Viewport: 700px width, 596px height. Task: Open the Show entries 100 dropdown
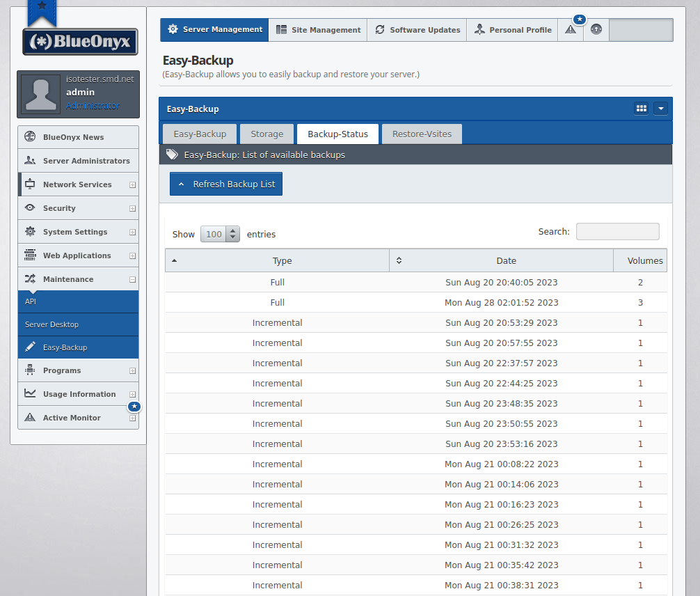pos(220,234)
